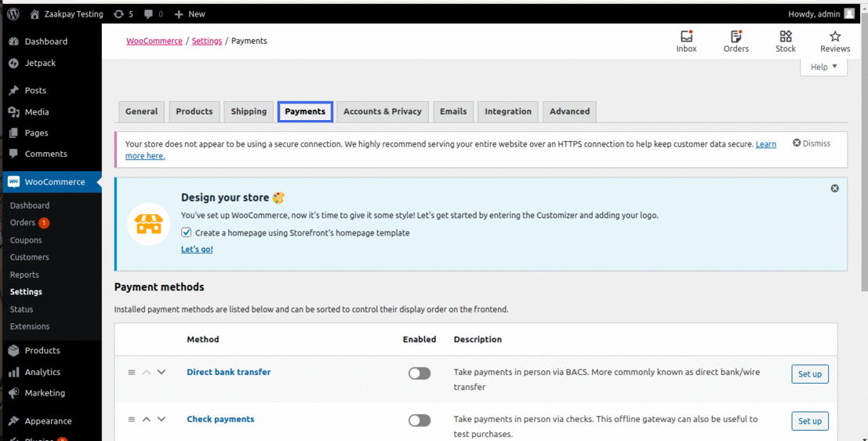Click Set up for Direct bank transfer
868x441 pixels.
click(x=810, y=374)
